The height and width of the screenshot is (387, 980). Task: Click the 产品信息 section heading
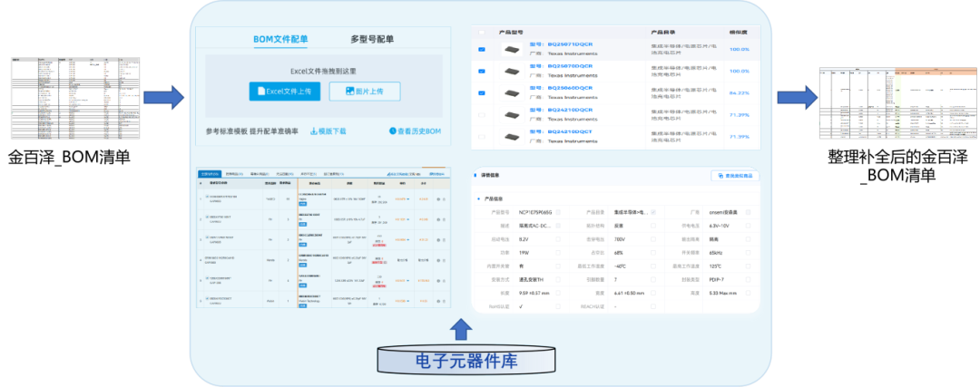tap(493, 198)
